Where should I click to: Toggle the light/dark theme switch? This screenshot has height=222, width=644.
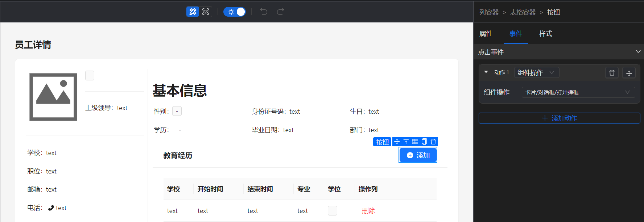(235, 12)
